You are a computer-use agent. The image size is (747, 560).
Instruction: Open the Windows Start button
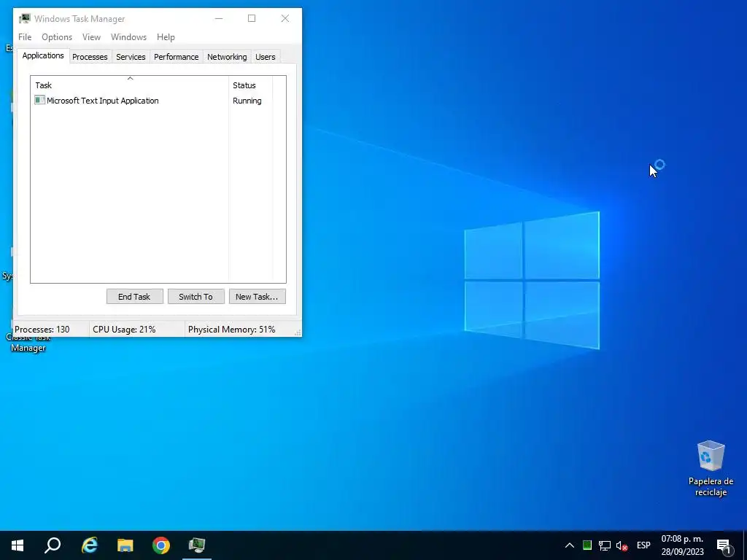tap(18, 545)
